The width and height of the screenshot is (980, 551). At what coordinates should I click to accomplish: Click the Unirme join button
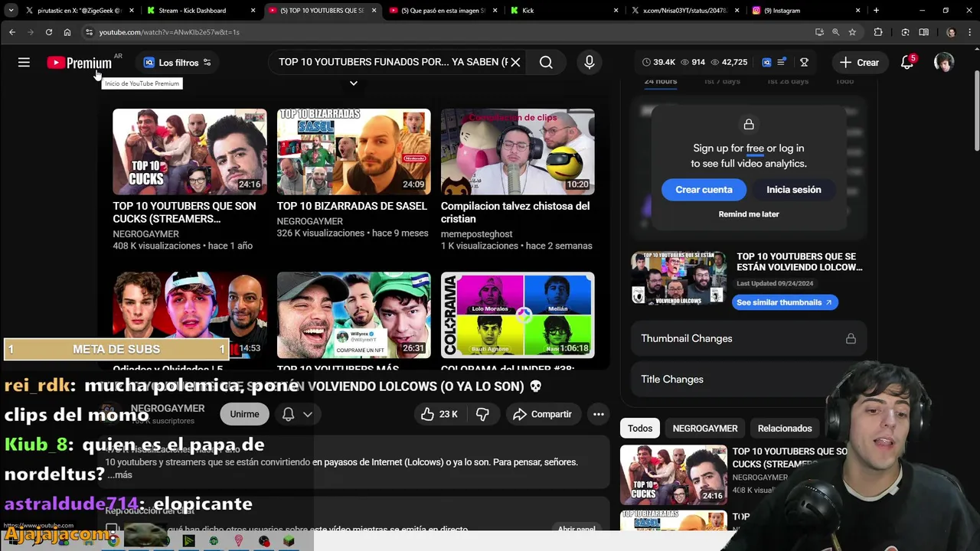click(x=244, y=414)
